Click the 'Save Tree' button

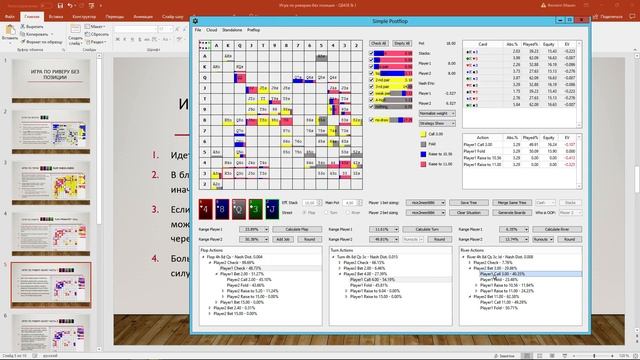click(x=469, y=202)
